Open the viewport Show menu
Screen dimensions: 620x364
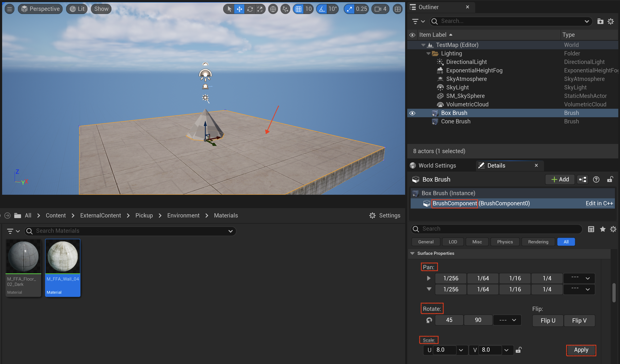(x=101, y=9)
